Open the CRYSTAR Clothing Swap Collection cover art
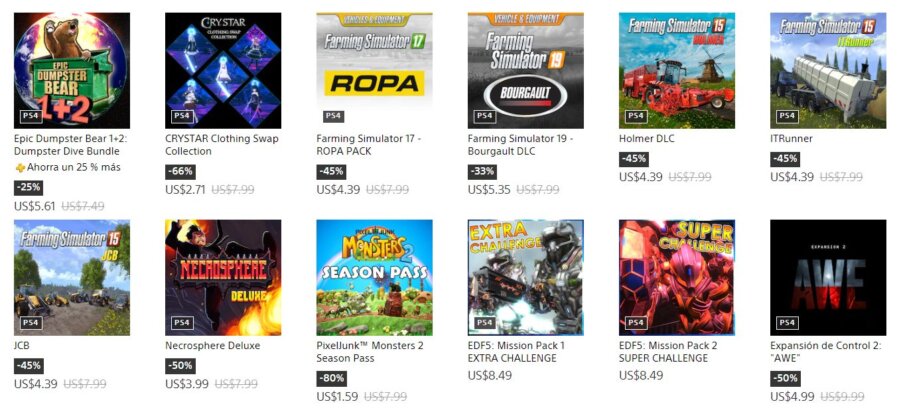The image size is (903, 420). pyautogui.click(x=223, y=70)
